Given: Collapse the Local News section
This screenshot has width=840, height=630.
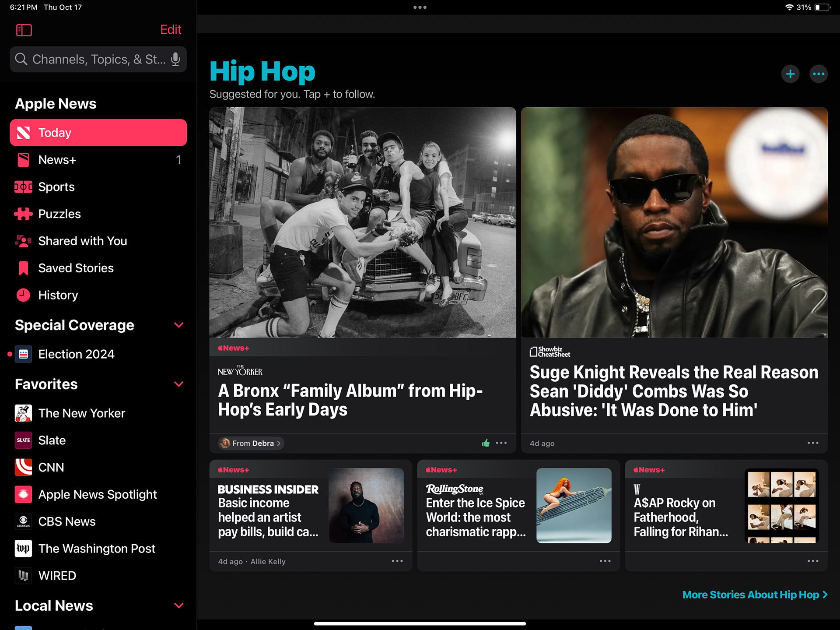Looking at the screenshot, I should (178, 606).
